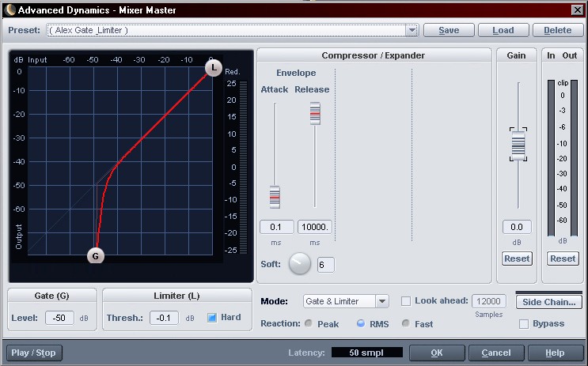Click the gain reduction meter bar

coord(243,167)
